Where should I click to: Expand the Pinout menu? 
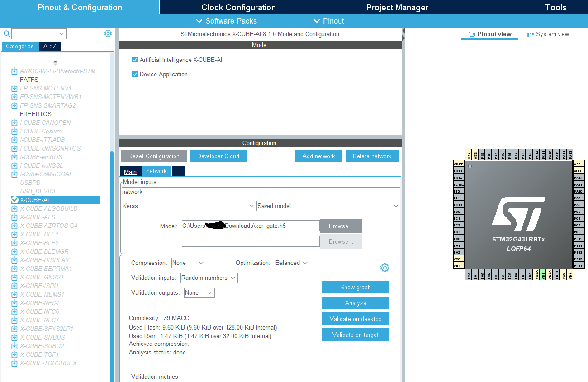328,21
